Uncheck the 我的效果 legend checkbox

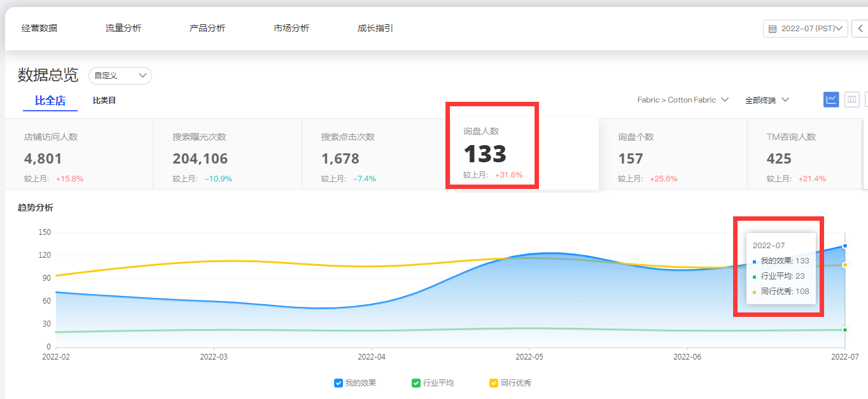(x=337, y=382)
